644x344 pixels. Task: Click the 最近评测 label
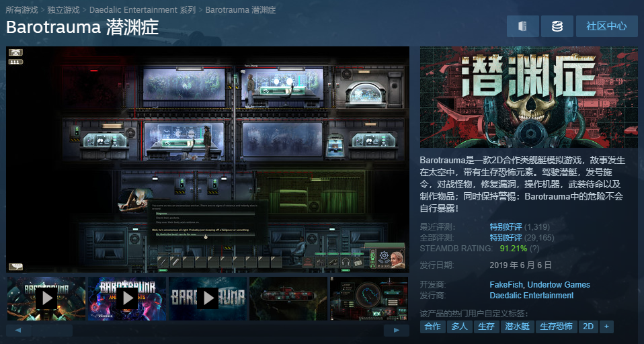click(438, 226)
